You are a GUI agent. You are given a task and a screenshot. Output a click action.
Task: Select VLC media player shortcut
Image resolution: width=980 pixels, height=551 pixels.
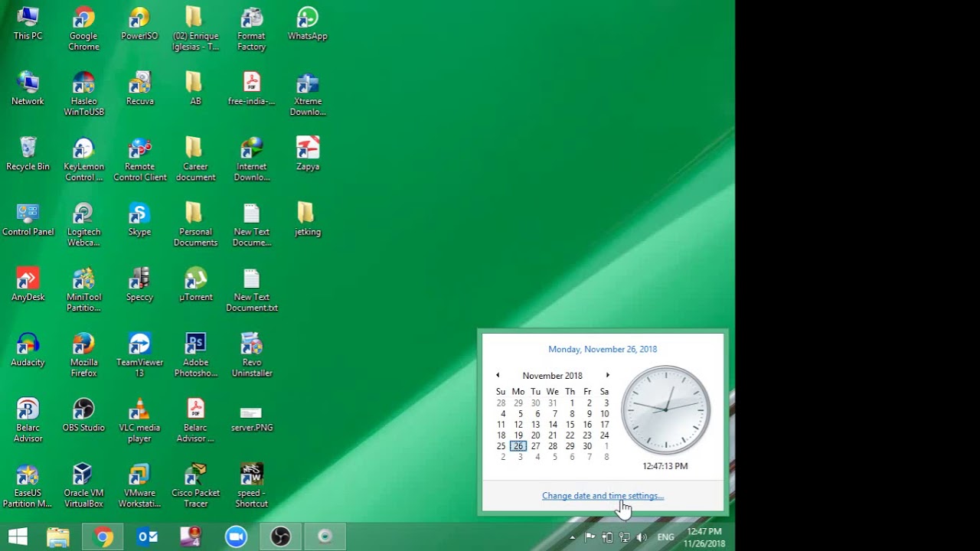pos(139,421)
